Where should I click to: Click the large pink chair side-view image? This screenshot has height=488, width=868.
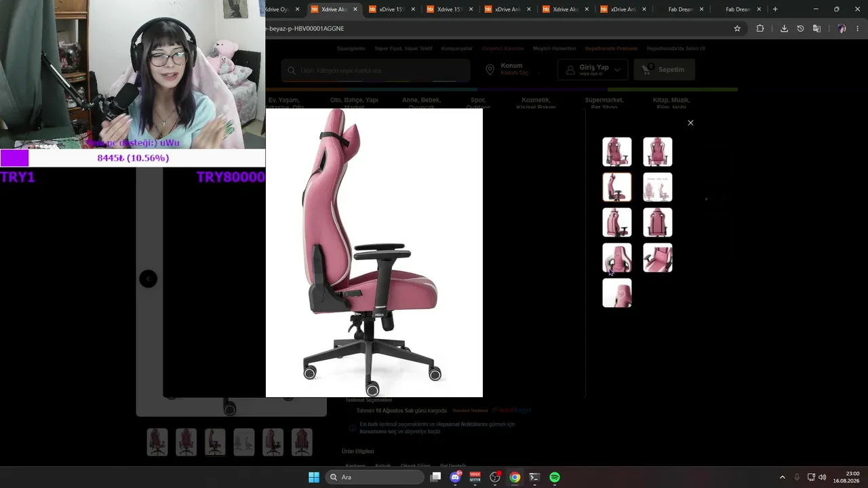click(x=374, y=253)
